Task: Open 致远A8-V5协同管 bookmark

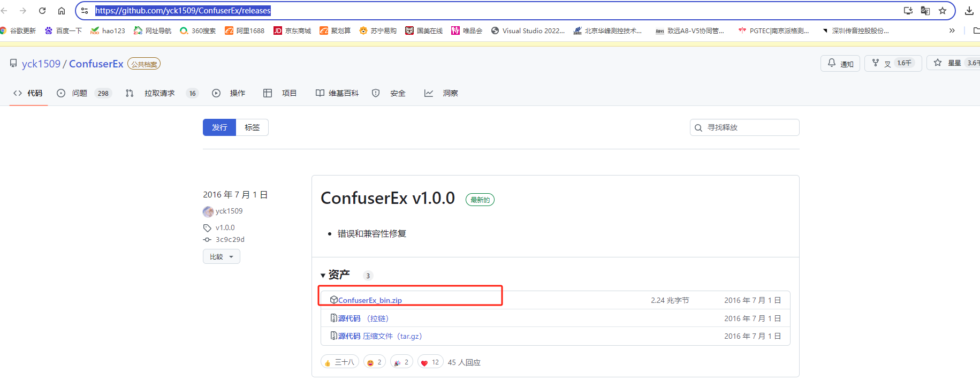Action: click(x=690, y=31)
